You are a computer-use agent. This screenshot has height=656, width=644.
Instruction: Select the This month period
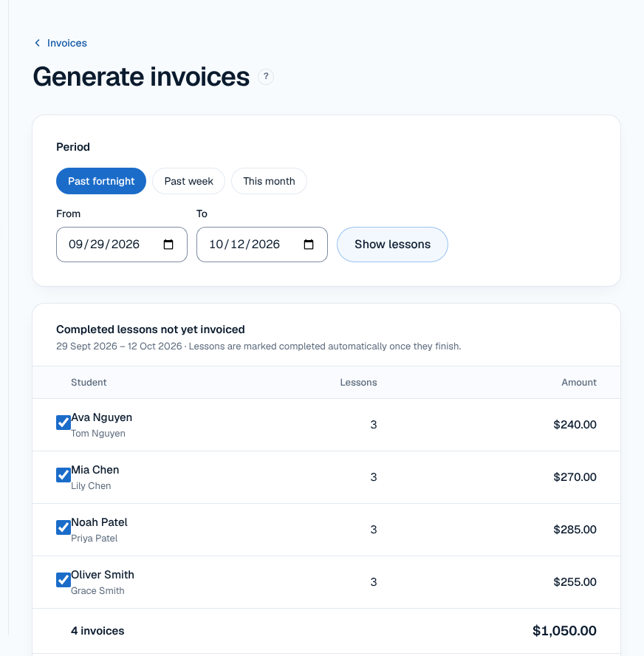[x=269, y=181]
